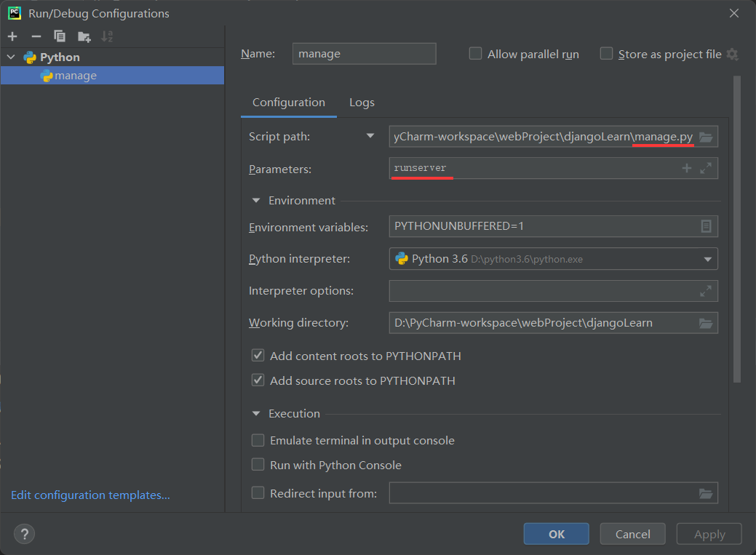Collapse the Execution section
Viewport: 756px width, 555px height.
click(x=256, y=414)
